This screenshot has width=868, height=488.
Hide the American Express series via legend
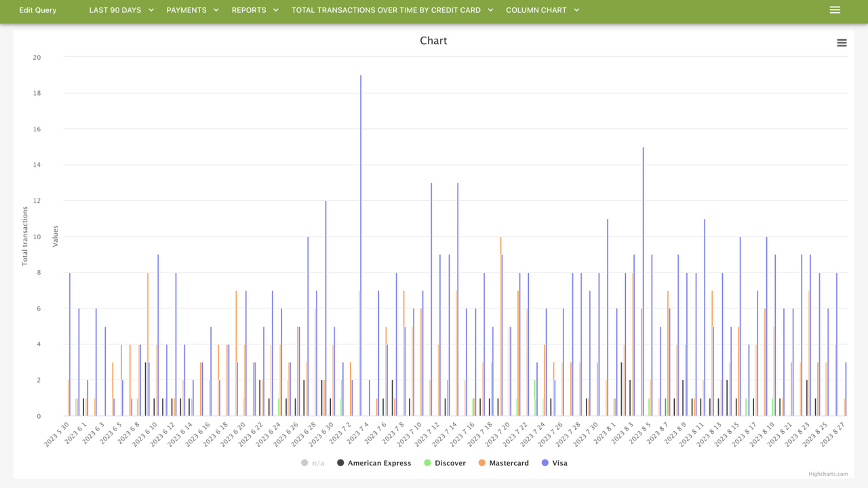coord(374,463)
